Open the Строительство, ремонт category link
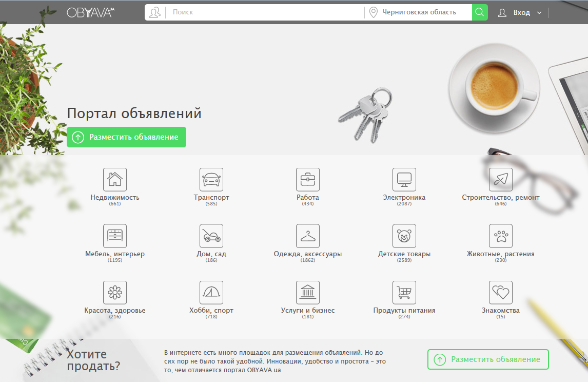588x382 pixels. click(x=501, y=197)
